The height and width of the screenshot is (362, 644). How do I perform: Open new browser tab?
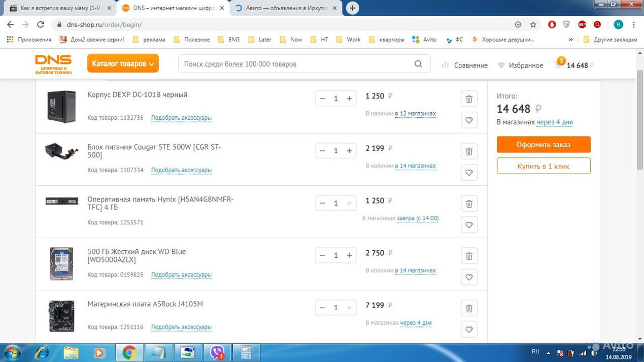(352, 8)
